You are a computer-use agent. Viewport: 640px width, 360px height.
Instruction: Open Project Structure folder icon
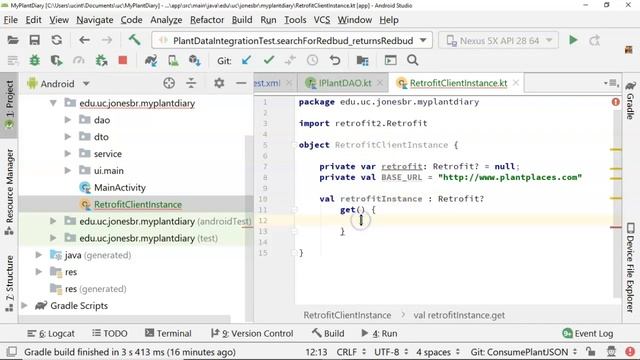click(x=362, y=61)
